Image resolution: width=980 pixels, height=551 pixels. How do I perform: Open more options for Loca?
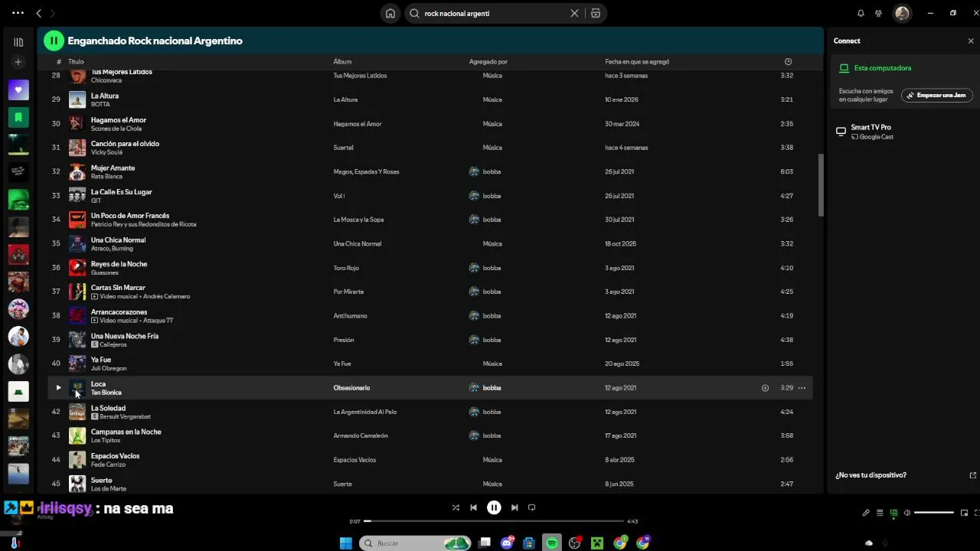(802, 388)
